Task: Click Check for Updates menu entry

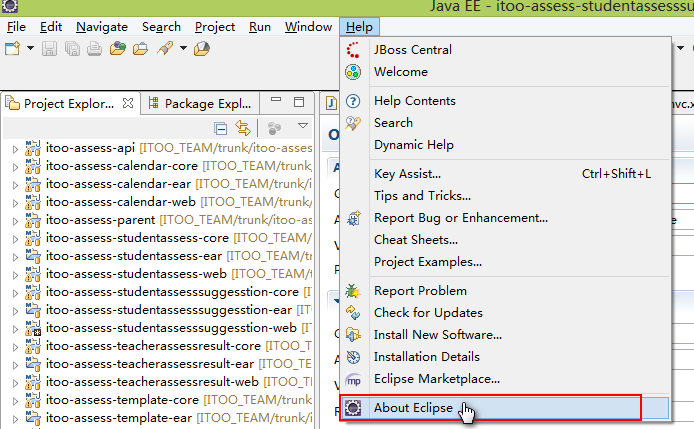Action: pos(505,313)
